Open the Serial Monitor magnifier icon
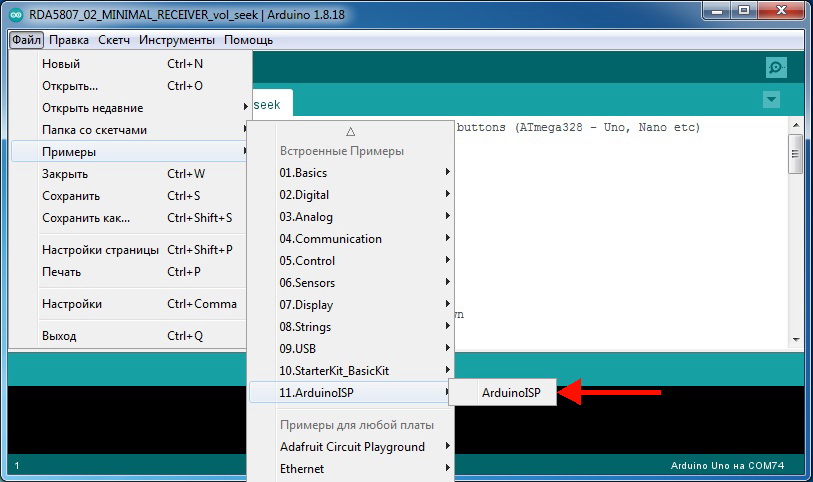Image resolution: width=813 pixels, height=482 pixels. pos(776,67)
